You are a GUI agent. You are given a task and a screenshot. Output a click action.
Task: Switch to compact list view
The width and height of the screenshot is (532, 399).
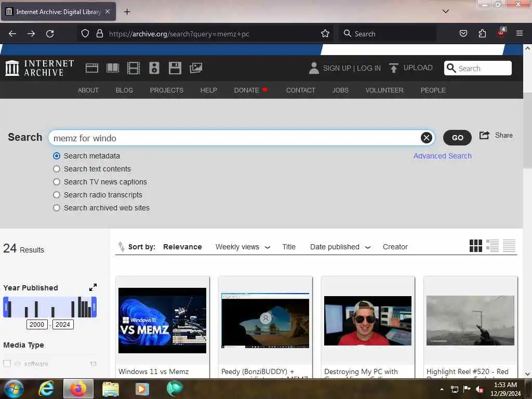[509, 246]
